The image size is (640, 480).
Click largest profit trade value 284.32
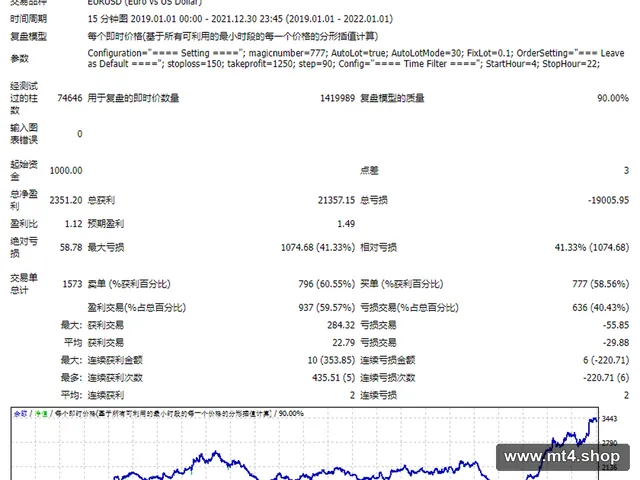pyautogui.click(x=341, y=325)
